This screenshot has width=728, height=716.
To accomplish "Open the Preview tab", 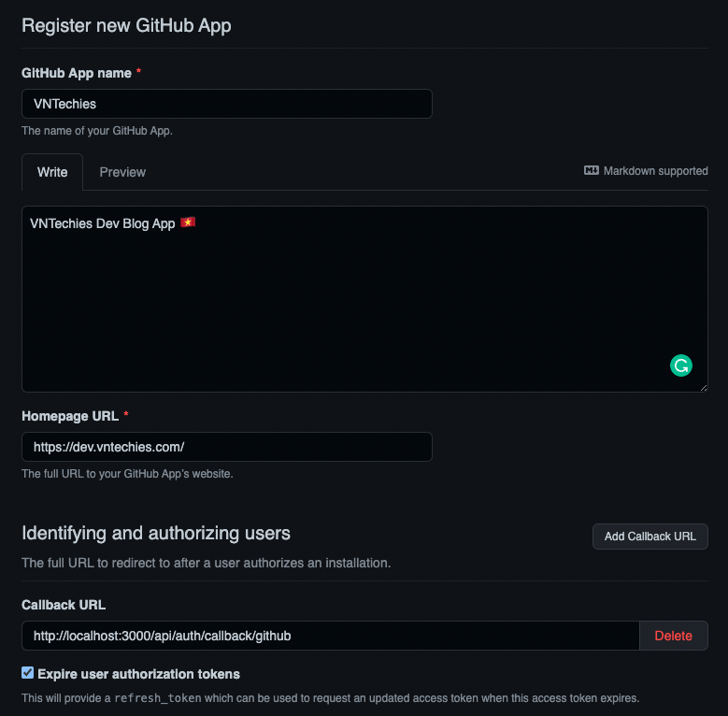I will click(x=122, y=172).
